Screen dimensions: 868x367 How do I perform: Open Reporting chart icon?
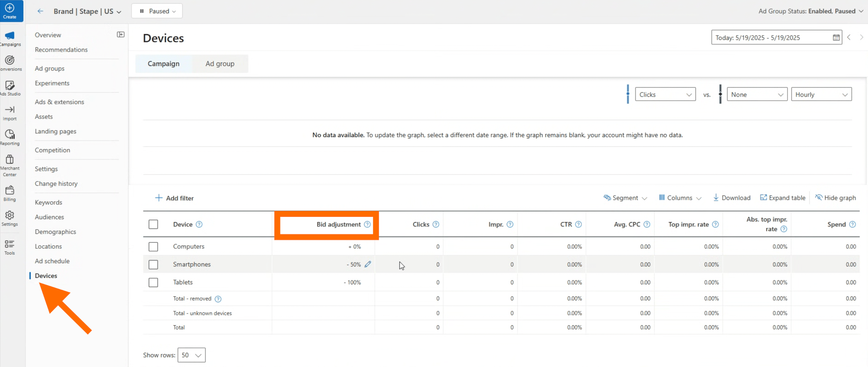point(10,134)
